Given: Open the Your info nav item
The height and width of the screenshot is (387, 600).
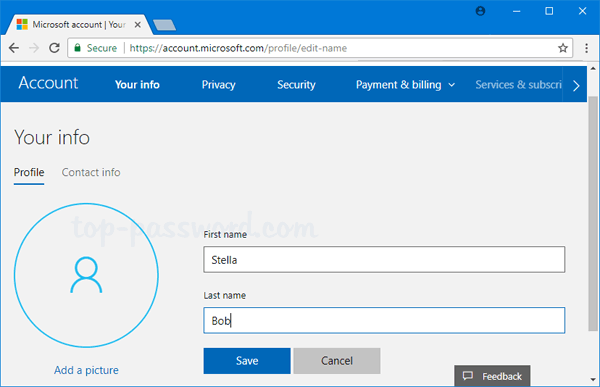Looking at the screenshot, I should click(x=137, y=85).
